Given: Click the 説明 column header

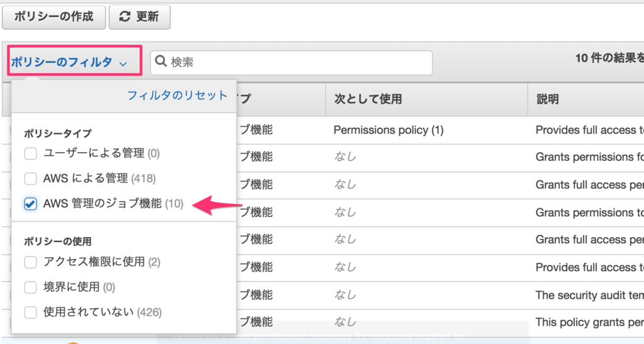Looking at the screenshot, I should pos(586,99).
